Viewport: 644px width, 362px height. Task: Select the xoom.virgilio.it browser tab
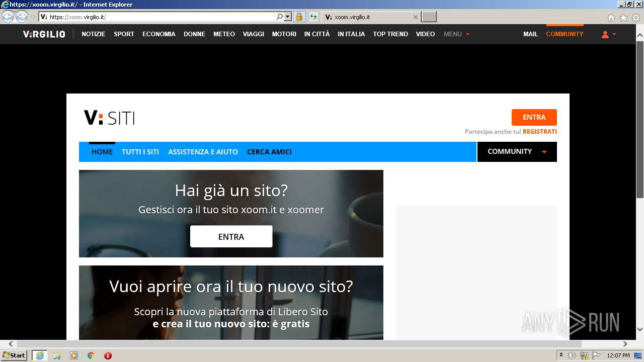click(x=370, y=17)
